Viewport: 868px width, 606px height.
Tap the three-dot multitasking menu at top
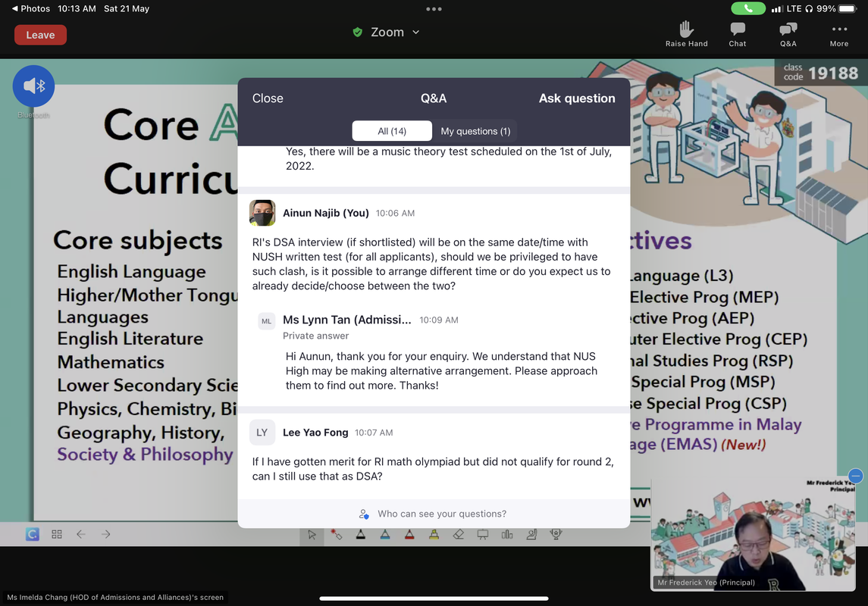tap(434, 9)
